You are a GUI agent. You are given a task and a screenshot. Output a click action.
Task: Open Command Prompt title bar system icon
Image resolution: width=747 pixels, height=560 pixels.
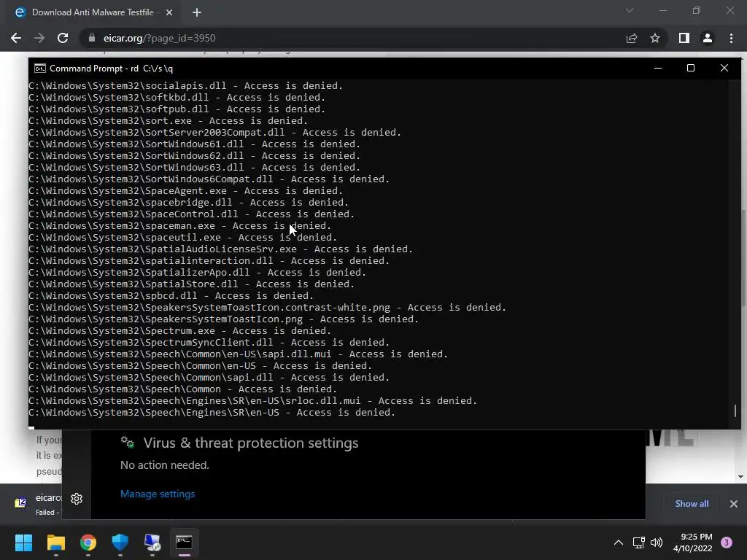[x=40, y=69]
